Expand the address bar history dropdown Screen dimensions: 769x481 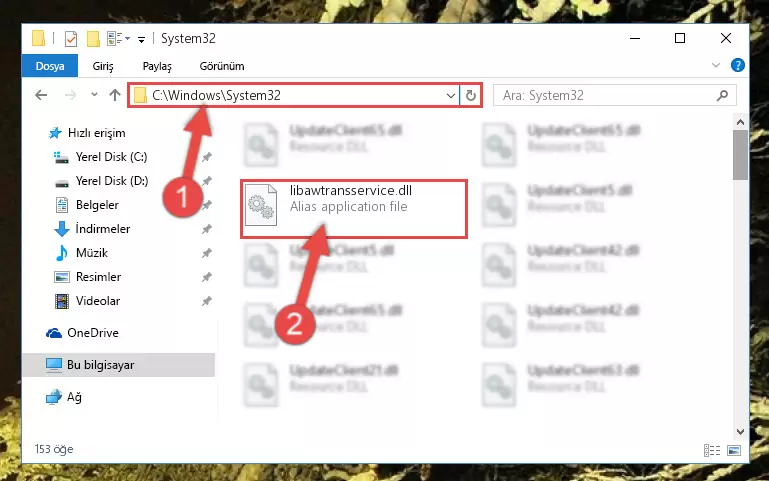[x=451, y=96]
